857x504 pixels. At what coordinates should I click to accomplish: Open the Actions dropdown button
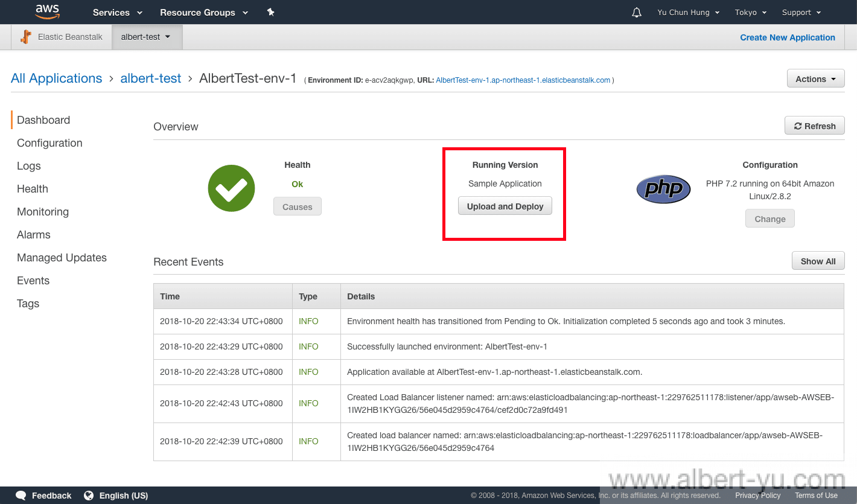(x=815, y=79)
